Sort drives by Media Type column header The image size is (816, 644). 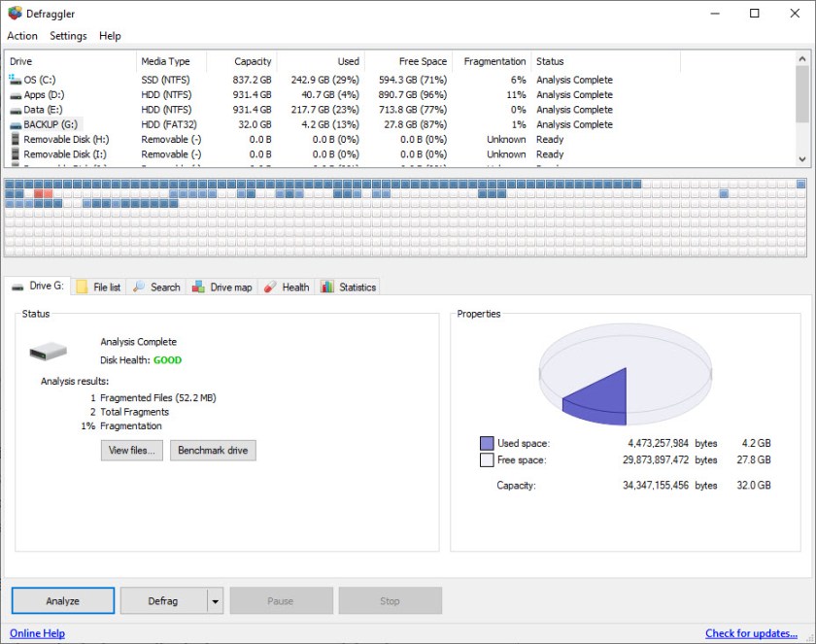click(165, 61)
